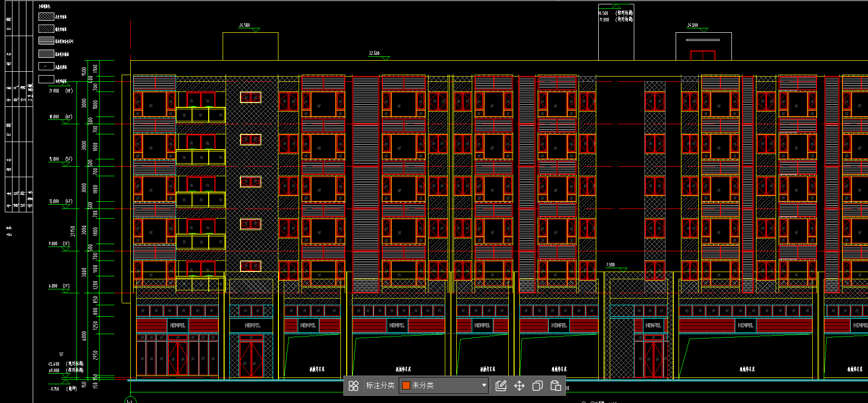868x403 pixels.
Task: Select the diagonal hatch legend swatch
Action: [46, 29]
